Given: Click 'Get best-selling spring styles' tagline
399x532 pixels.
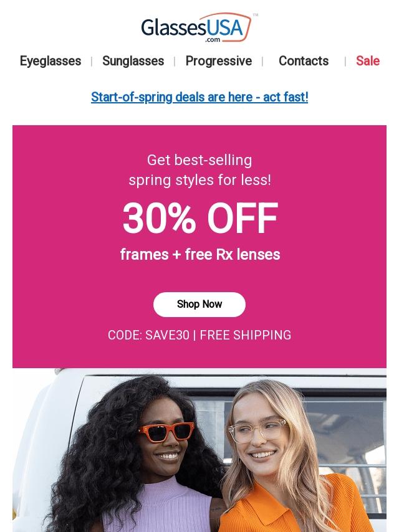Looking at the screenshot, I should (x=199, y=170).
